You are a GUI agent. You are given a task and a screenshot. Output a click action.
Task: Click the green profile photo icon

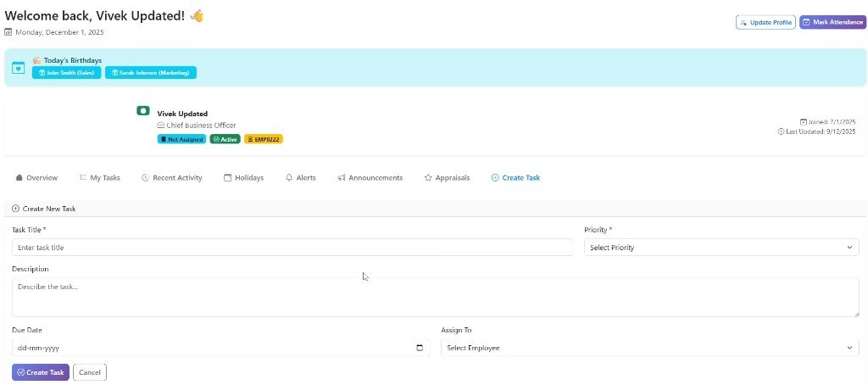[x=143, y=111]
